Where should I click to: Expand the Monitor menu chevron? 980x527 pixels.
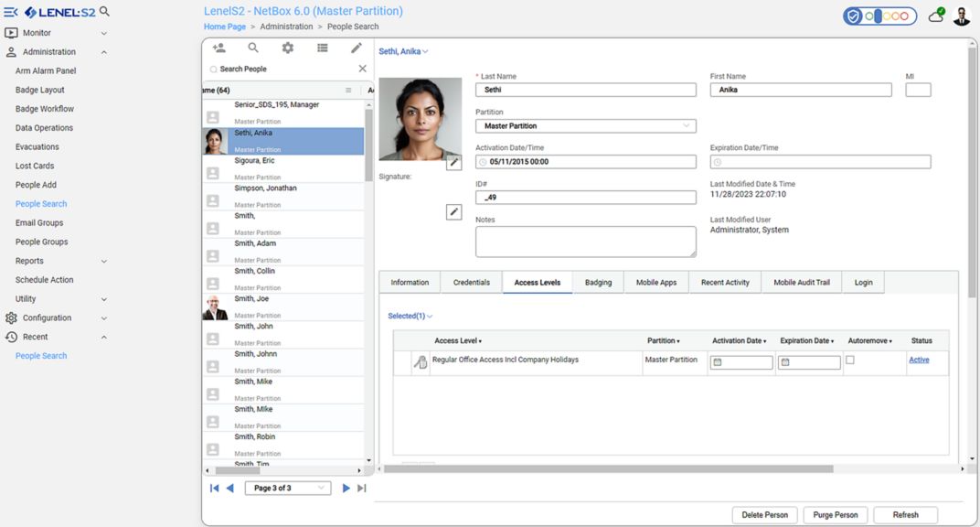pyautogui.click(x=103, y=33)
